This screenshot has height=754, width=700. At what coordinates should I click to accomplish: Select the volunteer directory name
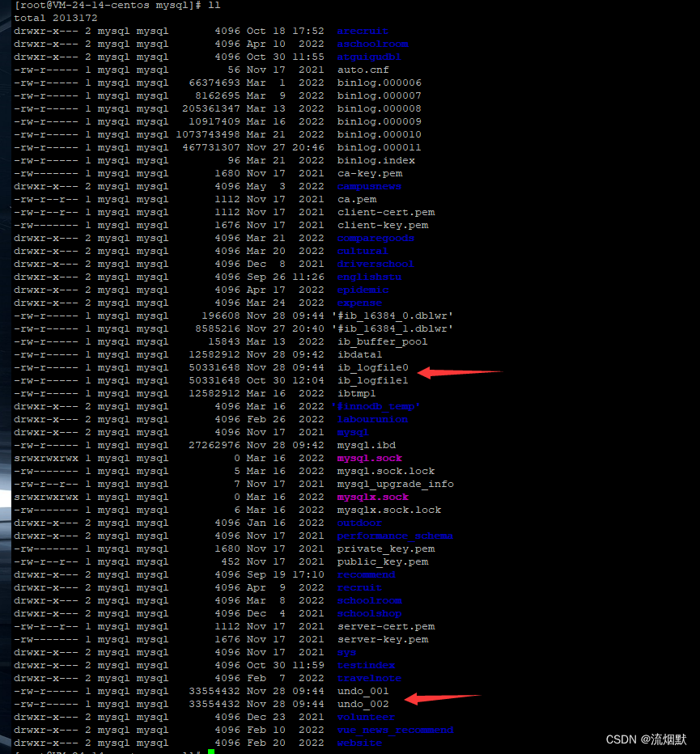(x=366, y=718)
